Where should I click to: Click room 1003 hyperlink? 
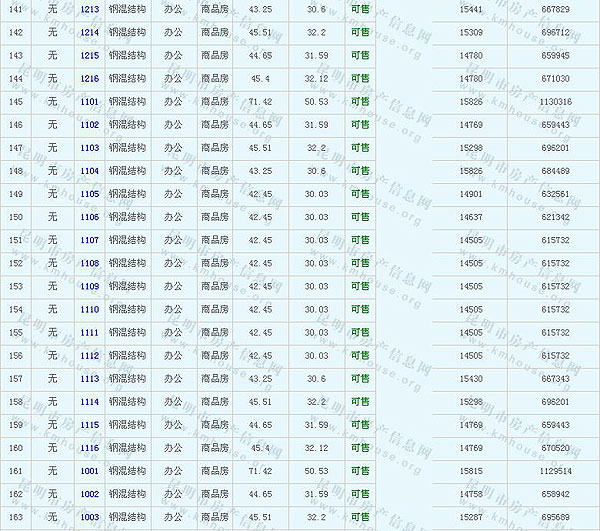(89, 517)
